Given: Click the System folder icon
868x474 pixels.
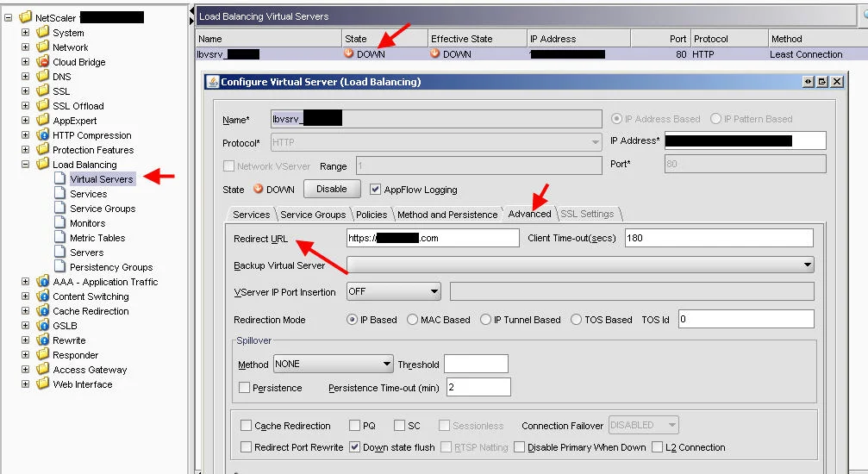Looking at the screenshot, I should click(42, 32).
